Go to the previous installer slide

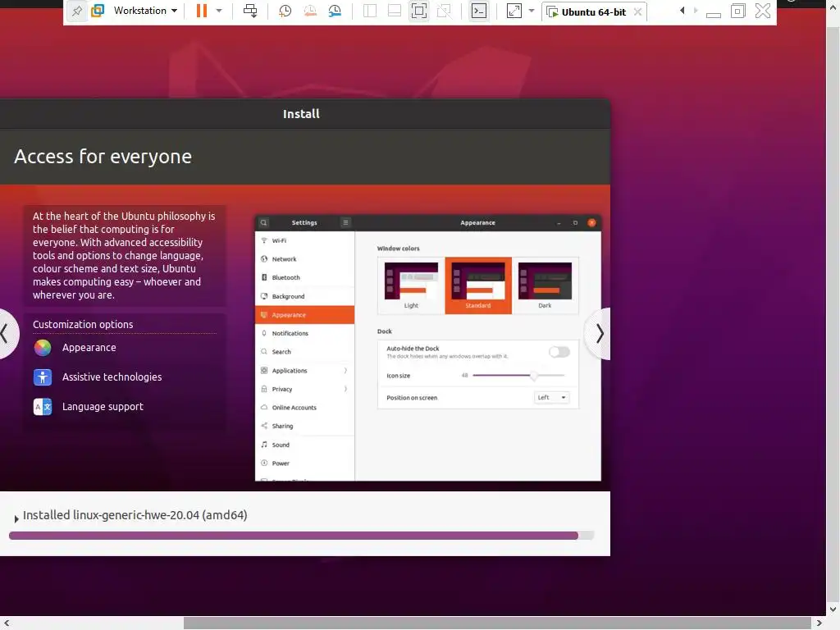coord(7,334)
